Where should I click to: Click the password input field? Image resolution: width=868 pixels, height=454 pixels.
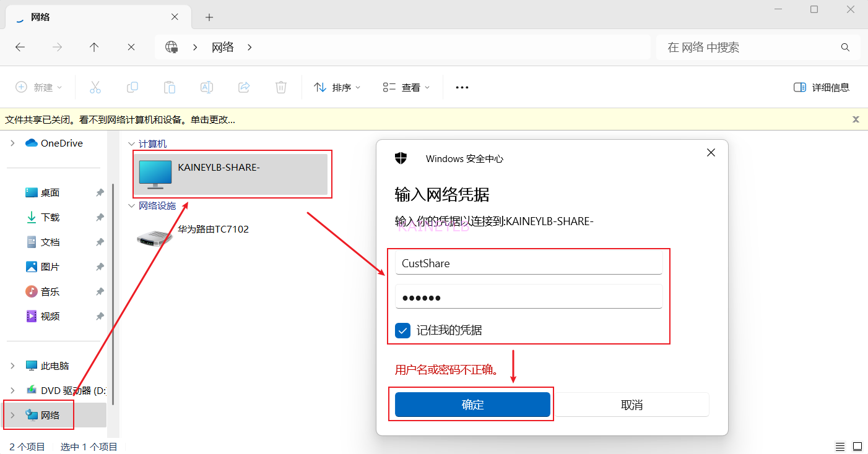529,297
